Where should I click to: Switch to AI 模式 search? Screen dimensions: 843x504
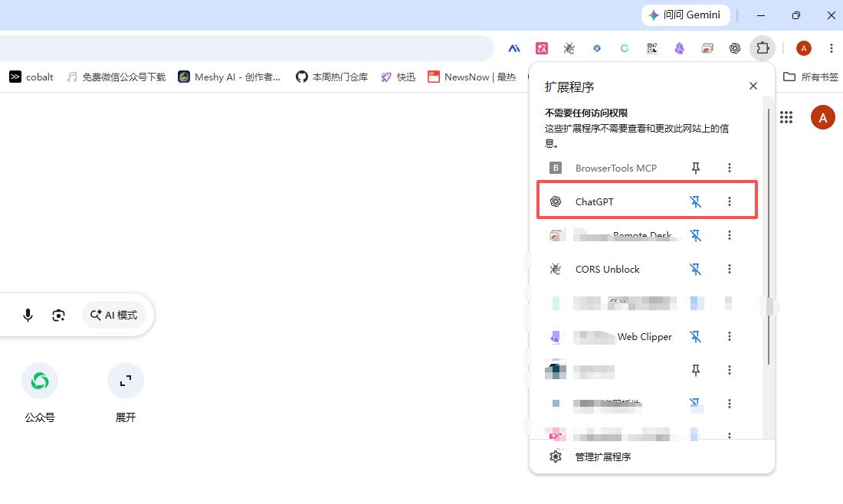[114, 316]
